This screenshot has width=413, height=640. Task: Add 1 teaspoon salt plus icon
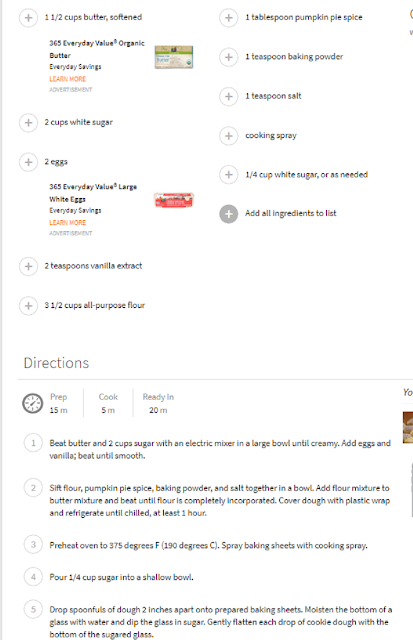point(229,97)
